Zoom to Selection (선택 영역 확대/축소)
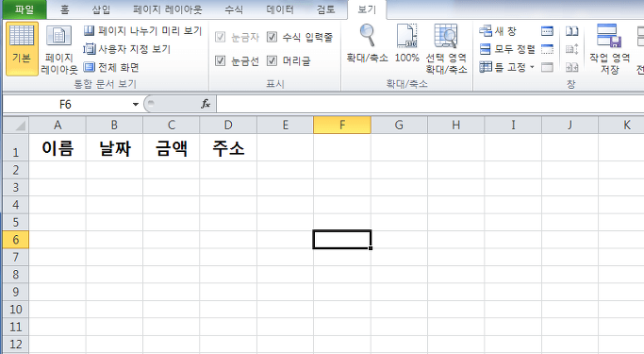644x354 pixels. 446,48
